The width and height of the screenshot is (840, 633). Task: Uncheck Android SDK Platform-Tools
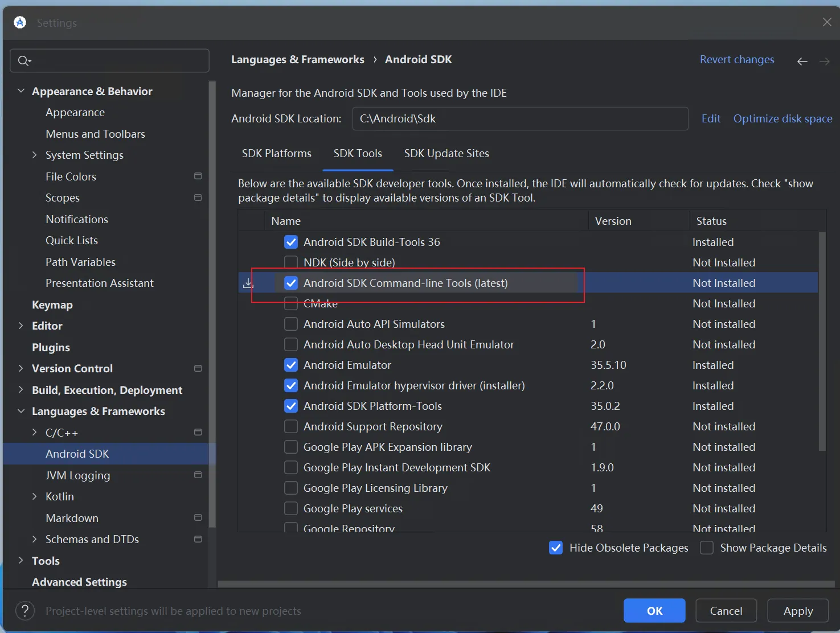[x=291, y=406]
